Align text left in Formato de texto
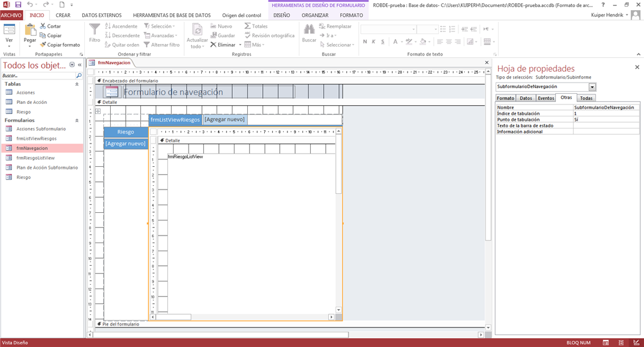Viewport: 644px width, 347px height. tap(440, 42)
